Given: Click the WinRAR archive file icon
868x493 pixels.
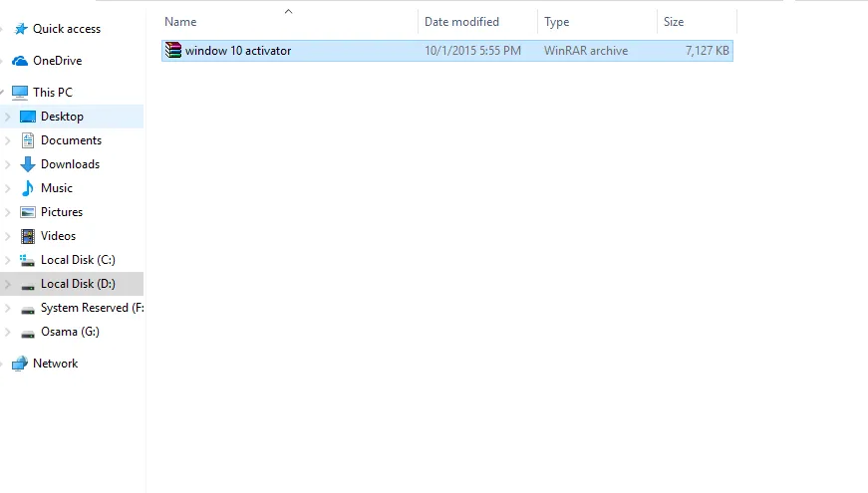Looking at the screenshot, I should point(173,51).
